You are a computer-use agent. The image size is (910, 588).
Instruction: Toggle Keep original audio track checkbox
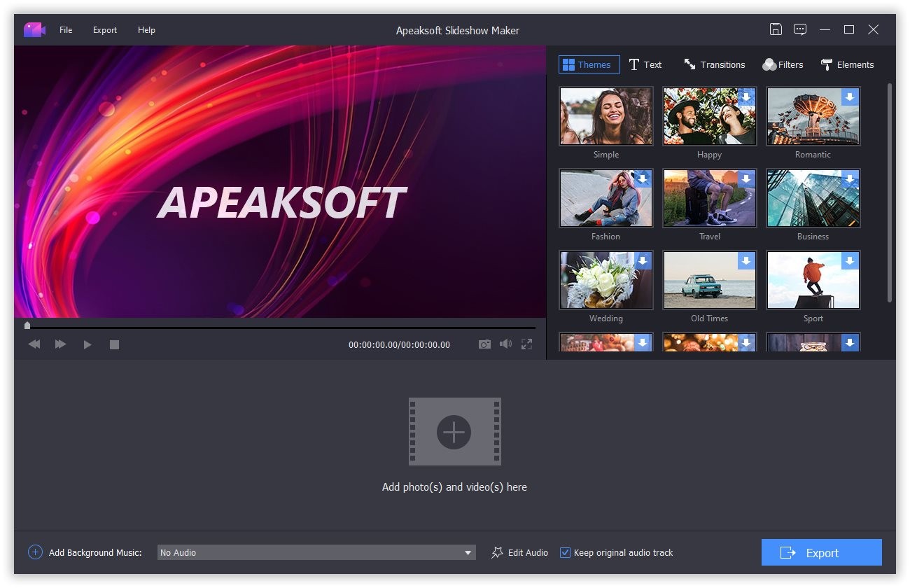coord(565,552)
